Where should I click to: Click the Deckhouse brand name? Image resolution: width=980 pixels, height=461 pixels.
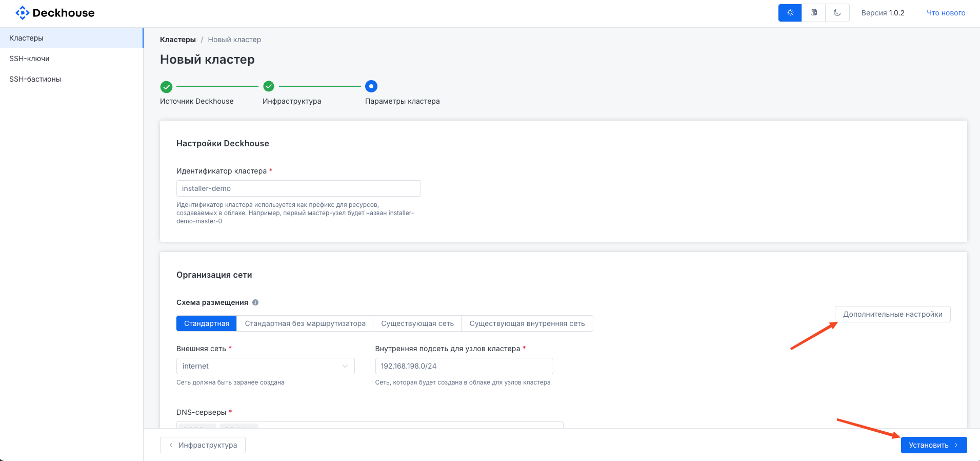coord(64,13)
